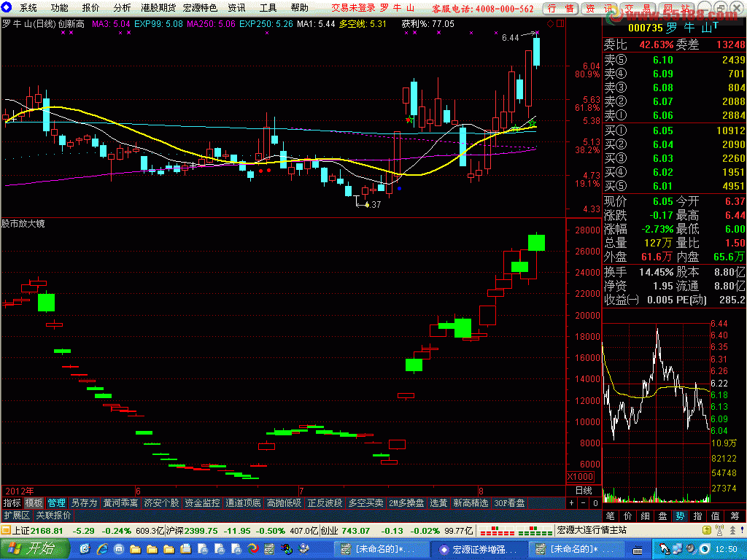Apply the 新高精选 template
747x560 pixels.
(471, 503)
